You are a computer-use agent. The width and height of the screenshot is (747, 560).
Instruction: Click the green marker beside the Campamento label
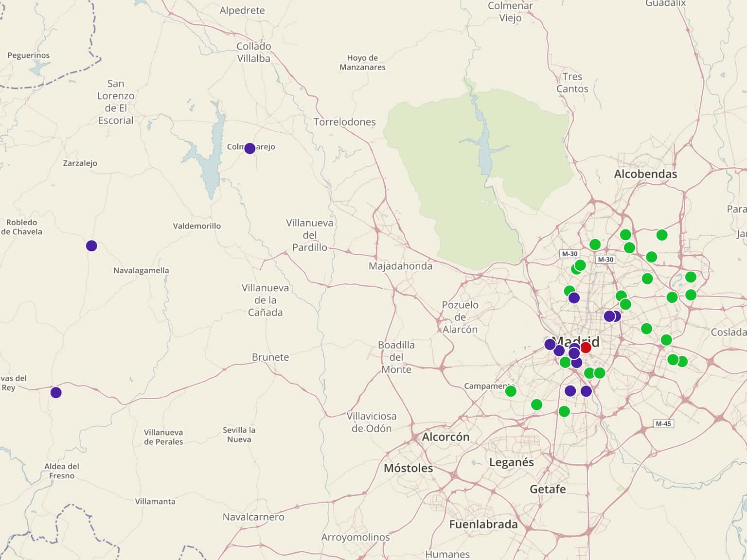tap(511, 391)
